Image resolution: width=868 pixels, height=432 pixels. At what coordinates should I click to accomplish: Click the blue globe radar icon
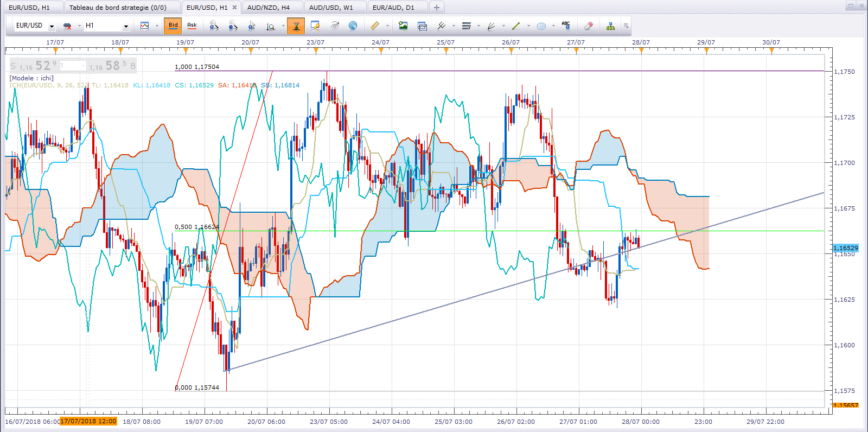[353, 26]
